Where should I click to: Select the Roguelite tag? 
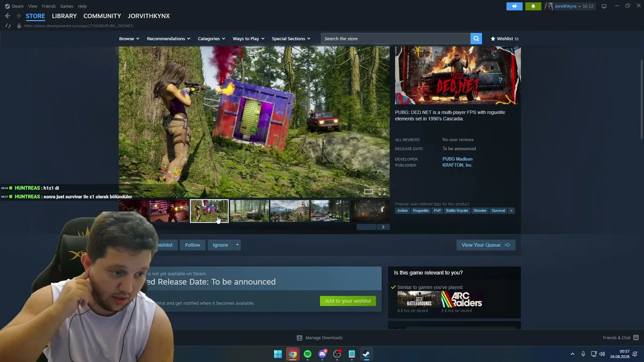pyautogui.click(x=421, y=211)
